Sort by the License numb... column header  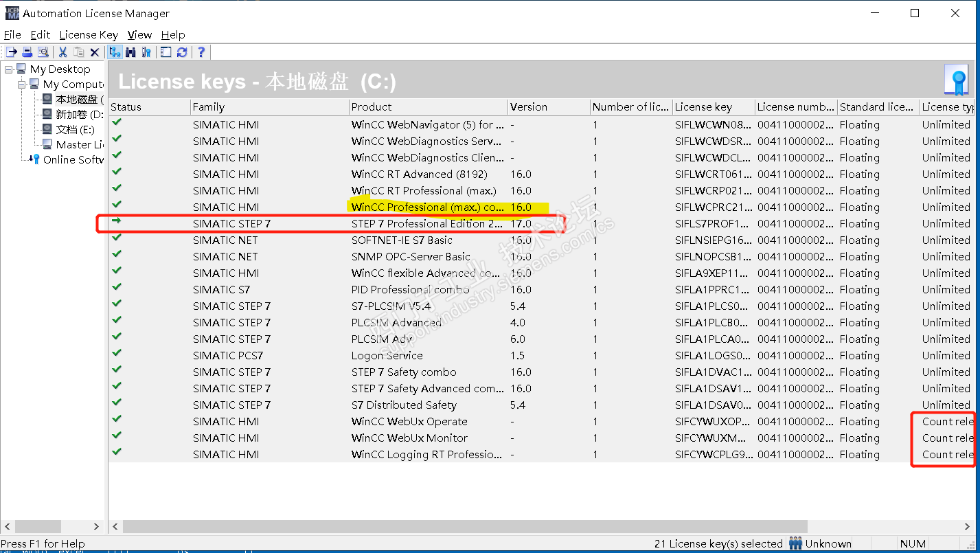click(797, 106)
